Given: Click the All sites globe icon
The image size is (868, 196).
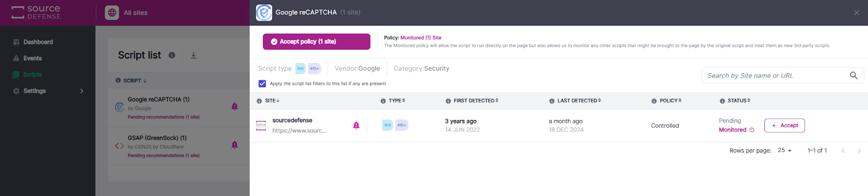Looking at the screenshot, I should pyautogui.click(x=112, y=12).
